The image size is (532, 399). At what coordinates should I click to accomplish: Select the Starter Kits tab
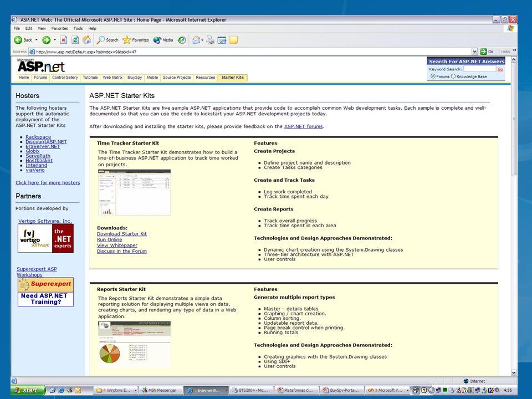tap(232, 78)
